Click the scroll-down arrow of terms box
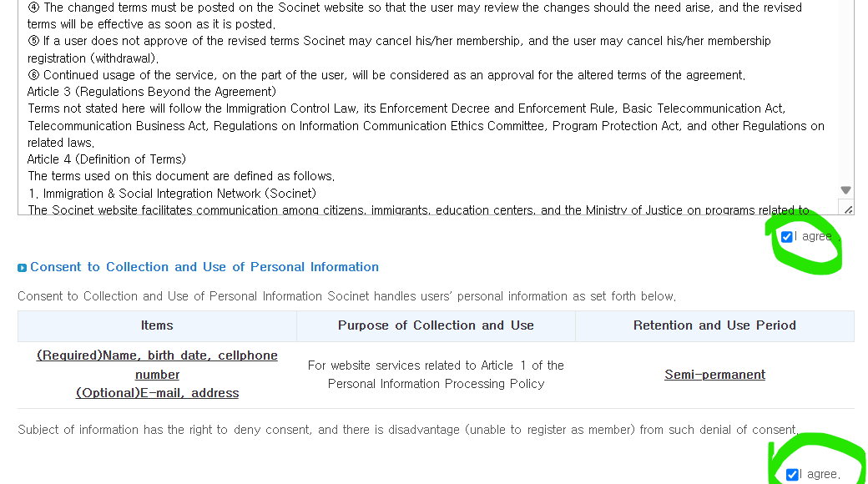This screenshot has height=484, width=868. coord(845,190)
